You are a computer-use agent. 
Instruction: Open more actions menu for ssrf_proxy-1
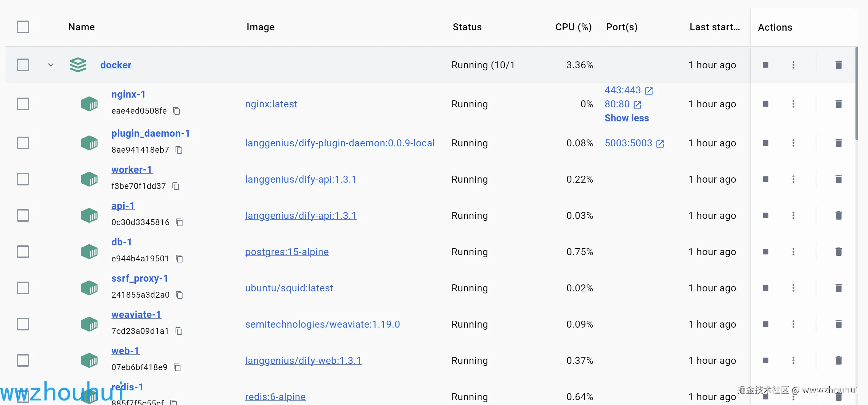pyautogui.click(x=793, y=288)
